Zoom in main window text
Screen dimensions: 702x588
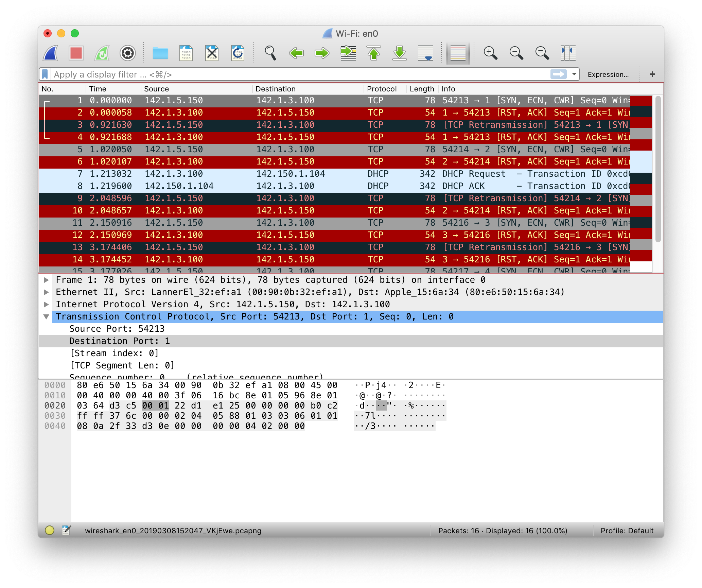(x=490, y=53)
